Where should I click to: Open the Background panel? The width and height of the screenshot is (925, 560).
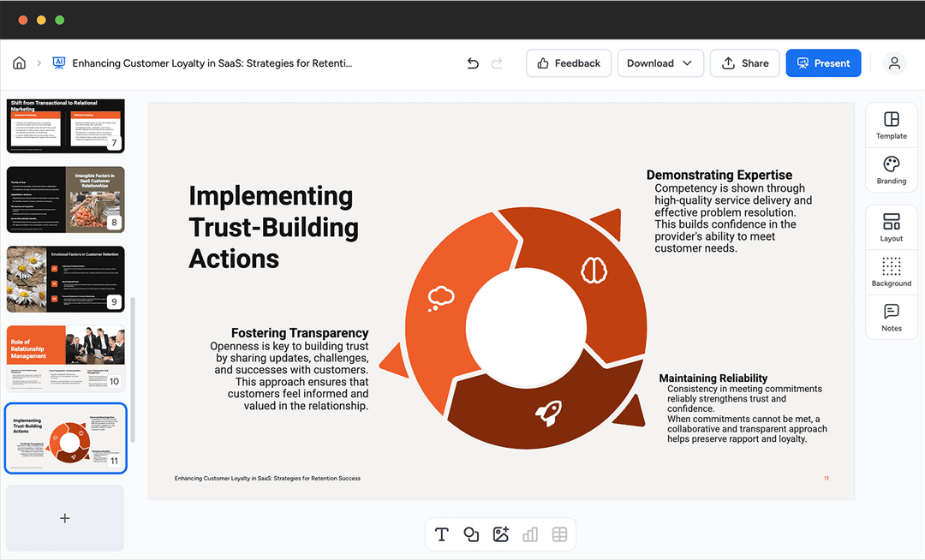(891, 271)
